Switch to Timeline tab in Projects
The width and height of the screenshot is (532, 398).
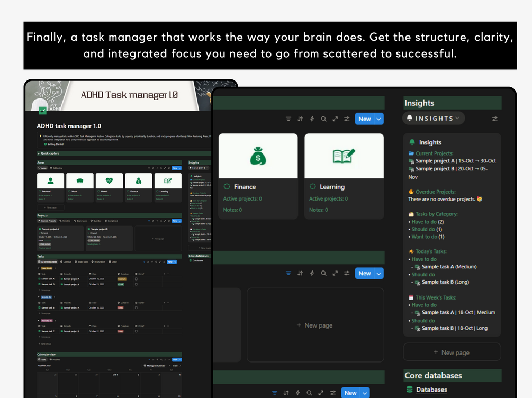click(65, 221)
